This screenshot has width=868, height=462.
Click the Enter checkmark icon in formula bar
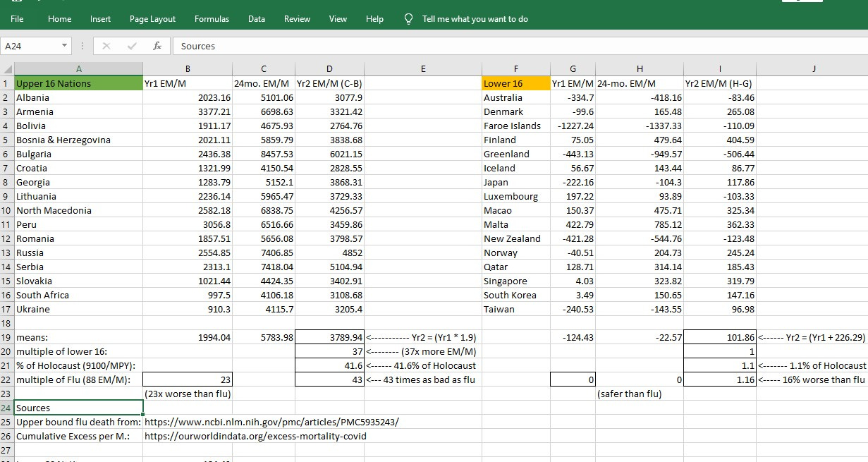(132, 46)
